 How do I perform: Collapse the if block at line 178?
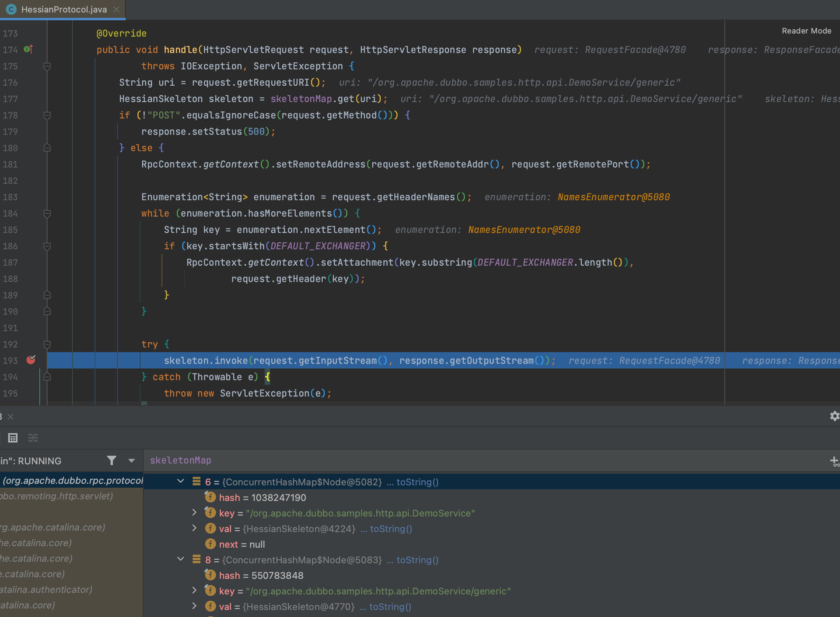47,115
